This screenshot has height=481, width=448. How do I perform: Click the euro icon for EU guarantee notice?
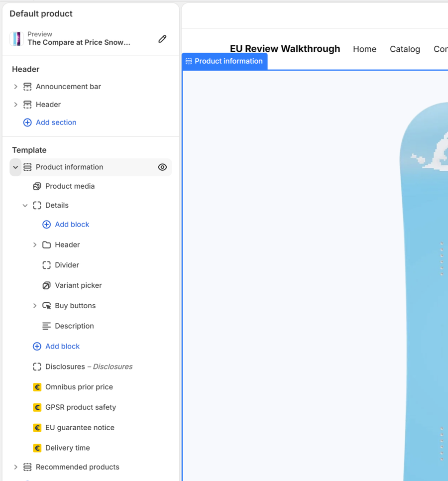click(37, 428)
